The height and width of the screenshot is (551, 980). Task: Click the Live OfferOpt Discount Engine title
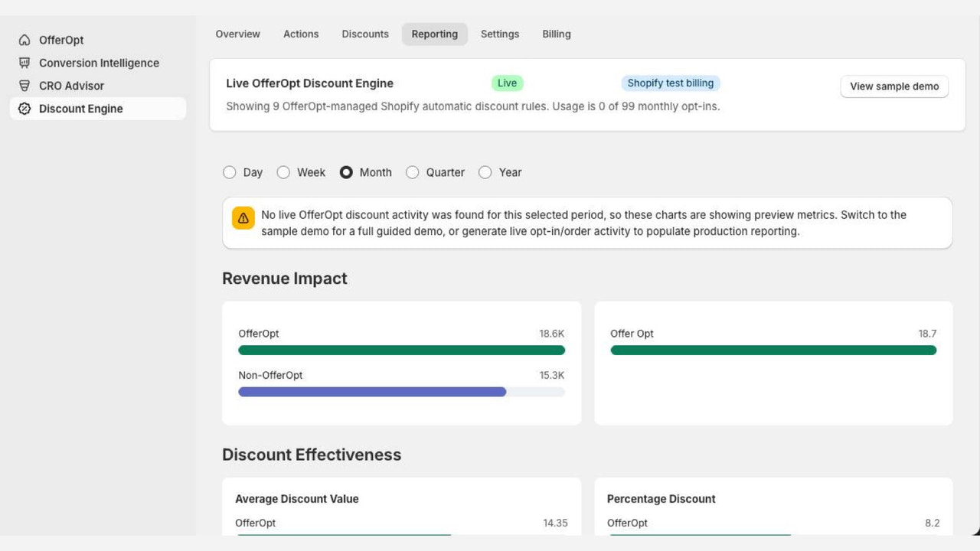coord(310,83)
